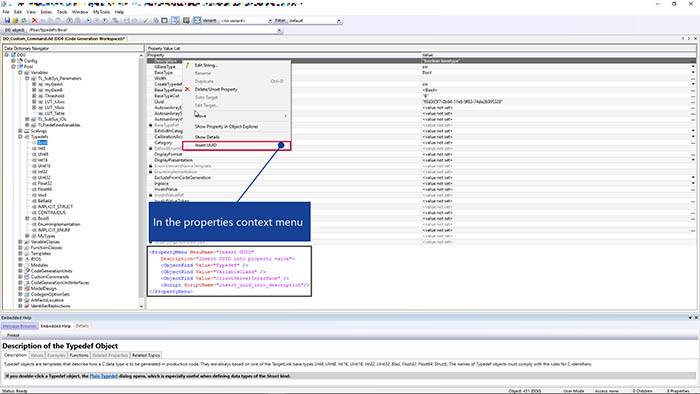
Task: Select the ArtifactsLocation tree node
Action: (x=47, y=300)
